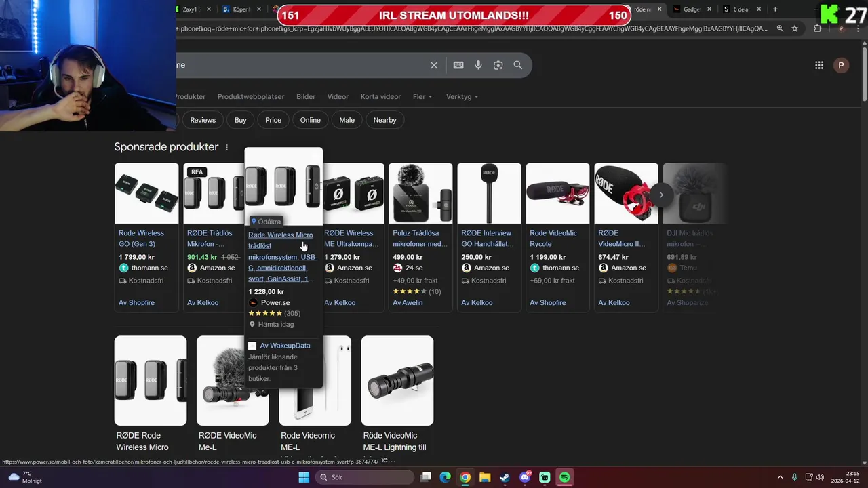This screenshot has width=868, height=488.
Task: Open the green square app beside Discord
Action: click(x=545, y=477)
